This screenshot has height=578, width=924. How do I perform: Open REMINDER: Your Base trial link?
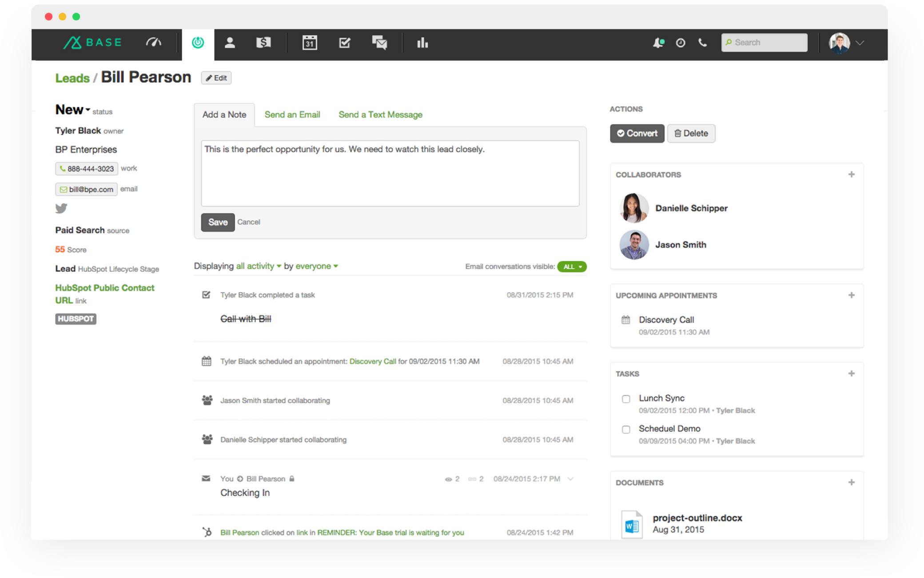pyautogui.click(x=390, y=532)
